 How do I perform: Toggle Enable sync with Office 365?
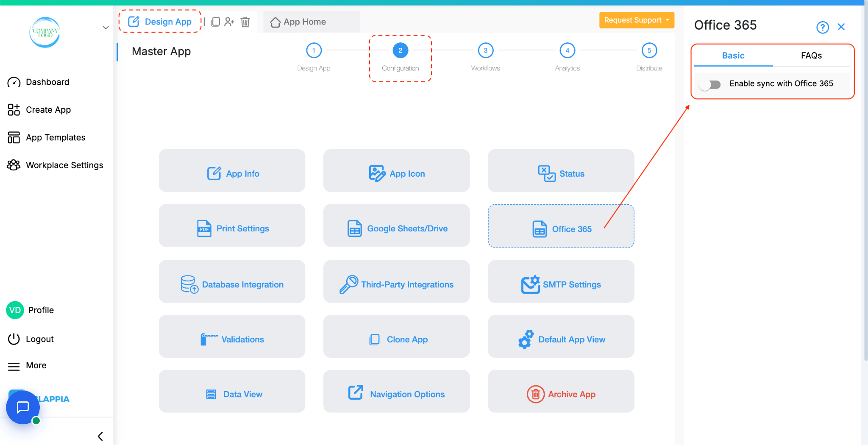point(710,84)
